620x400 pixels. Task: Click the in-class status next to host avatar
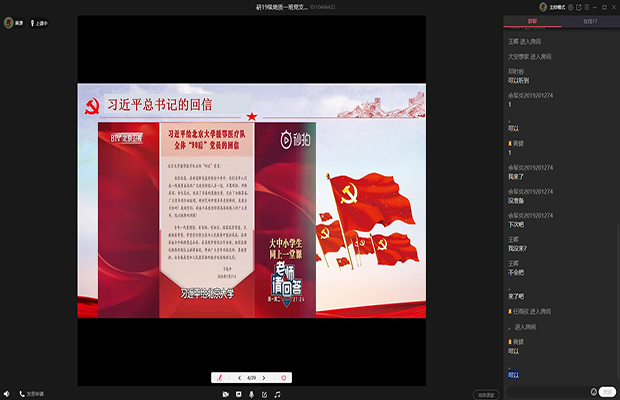pos(38,21)
